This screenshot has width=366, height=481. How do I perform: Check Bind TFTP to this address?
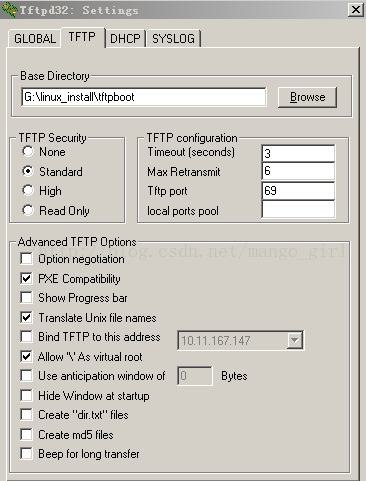click(26, 337)
